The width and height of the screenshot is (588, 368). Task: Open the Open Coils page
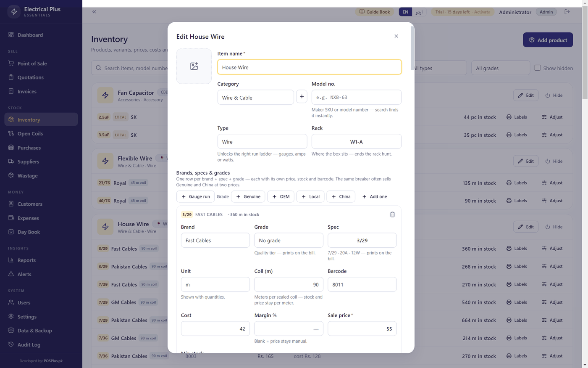click(41, 134)
